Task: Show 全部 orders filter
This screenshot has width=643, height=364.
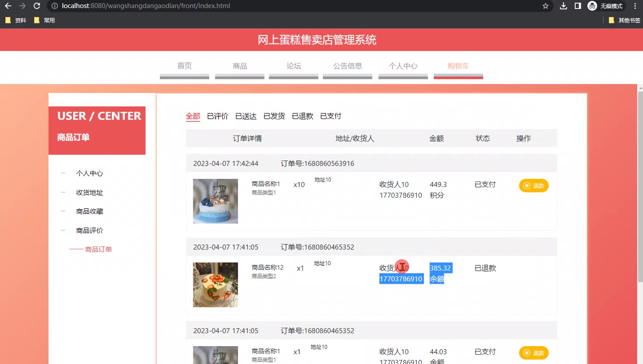Action: click(x=193, y=116)
